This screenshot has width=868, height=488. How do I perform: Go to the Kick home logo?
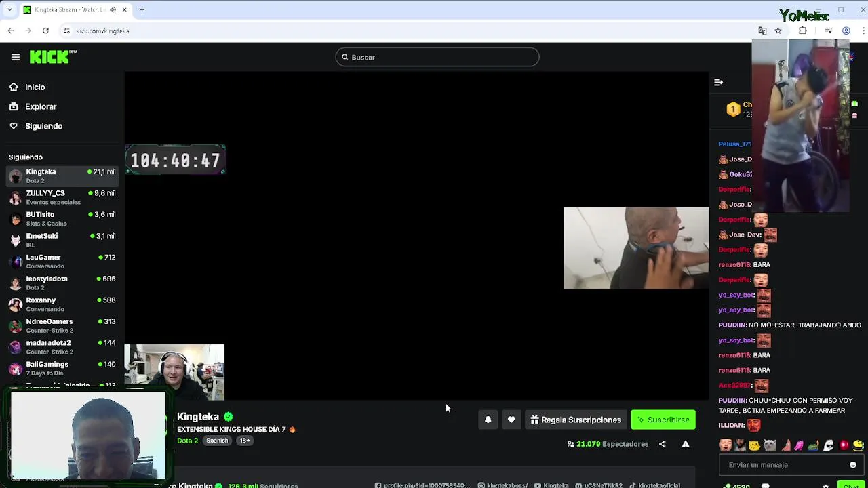pos(53,57)
